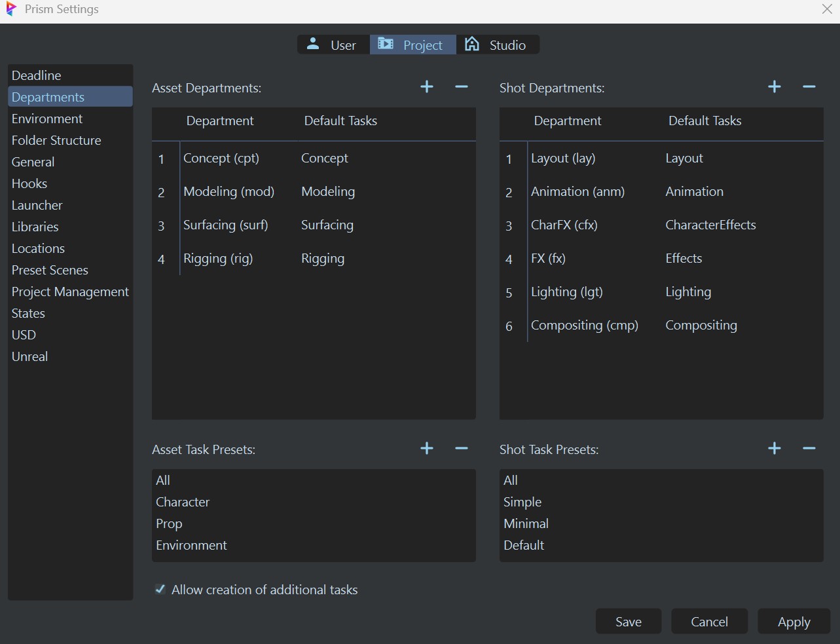Viewport: 840px width, 644px height.
Task: Click the plus icon above Shot Departments
Action: pos(774,86)
